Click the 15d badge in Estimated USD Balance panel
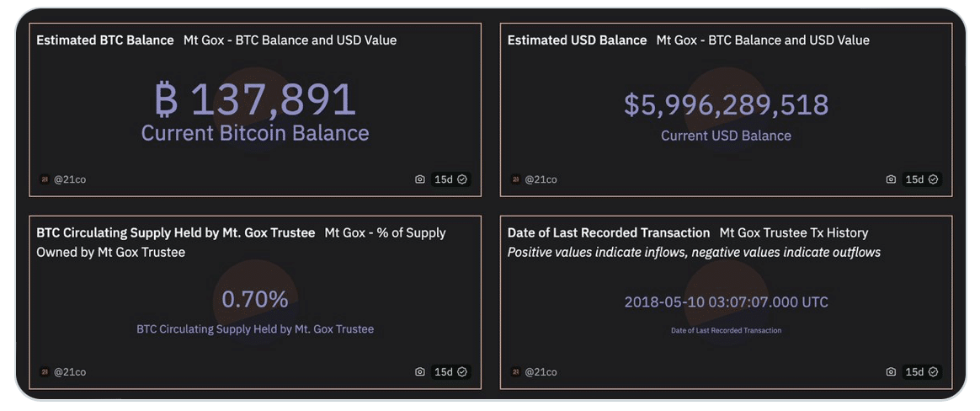The width and height of the screenshot is (980, 411). click(x=913, y=179)
